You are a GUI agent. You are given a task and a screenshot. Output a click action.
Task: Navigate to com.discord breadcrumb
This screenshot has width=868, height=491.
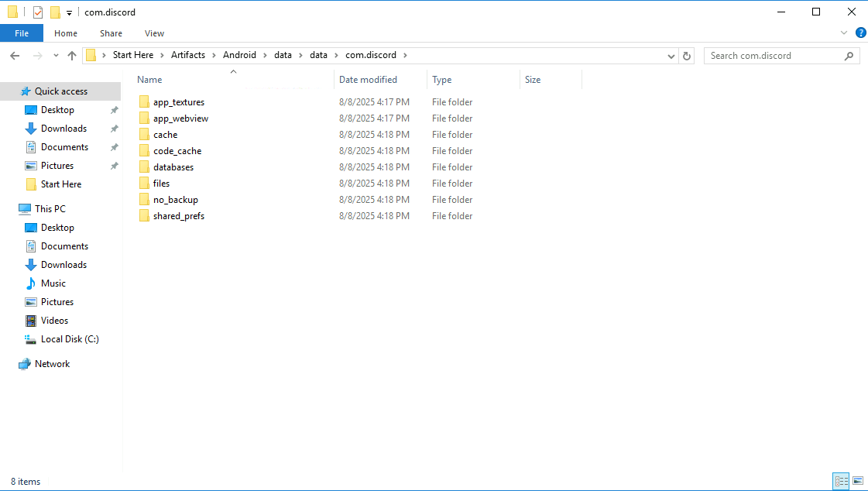[371, 55]
